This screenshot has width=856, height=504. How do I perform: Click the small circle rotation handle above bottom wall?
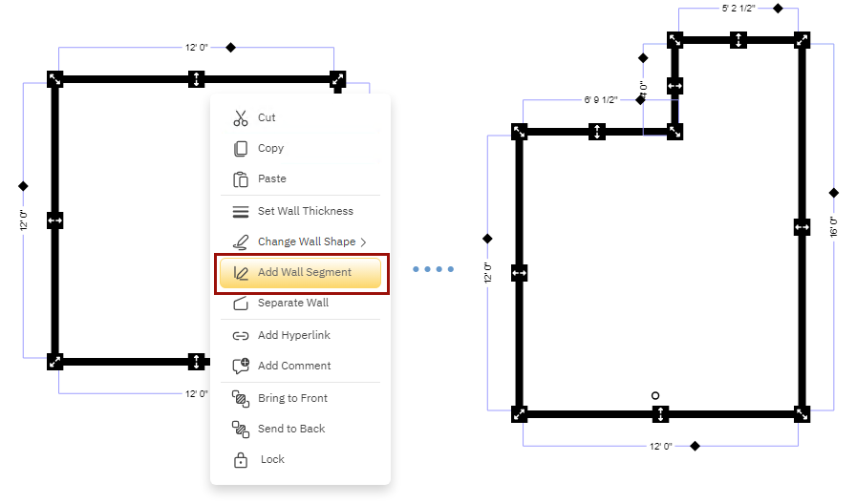(x=655, y=395)
